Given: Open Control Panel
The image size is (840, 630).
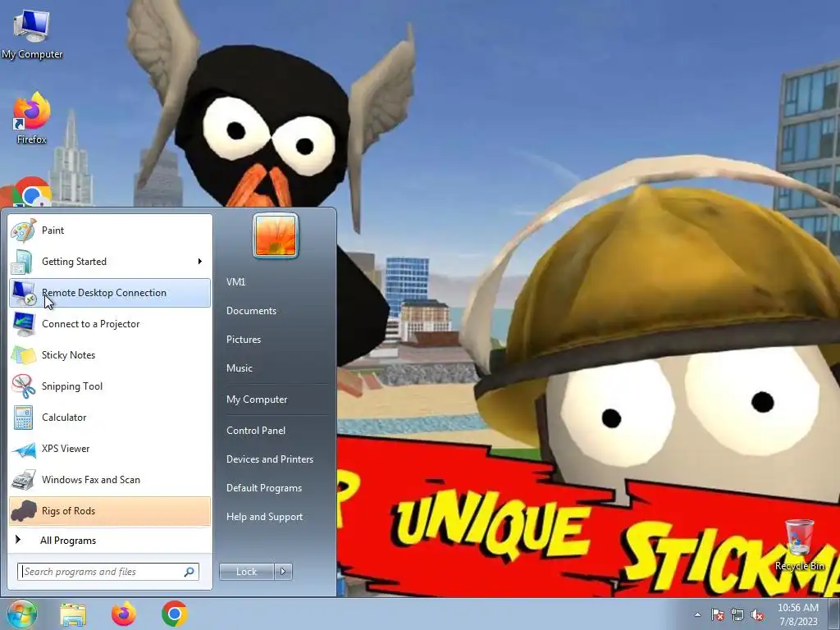Looking at the screenshot, I should (256, 430).
